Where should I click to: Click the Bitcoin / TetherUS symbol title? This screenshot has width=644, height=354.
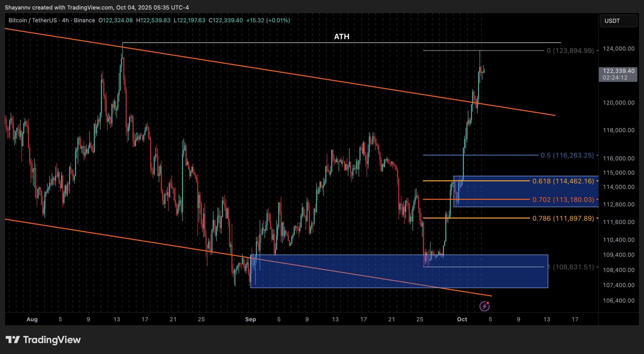tap(32, 20)
